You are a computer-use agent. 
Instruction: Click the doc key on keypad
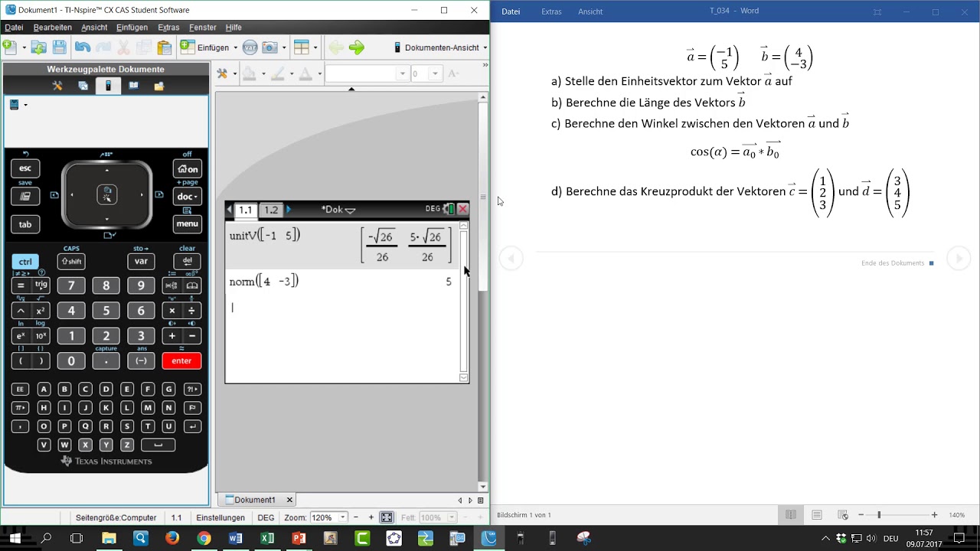click(x=188, y=197)
